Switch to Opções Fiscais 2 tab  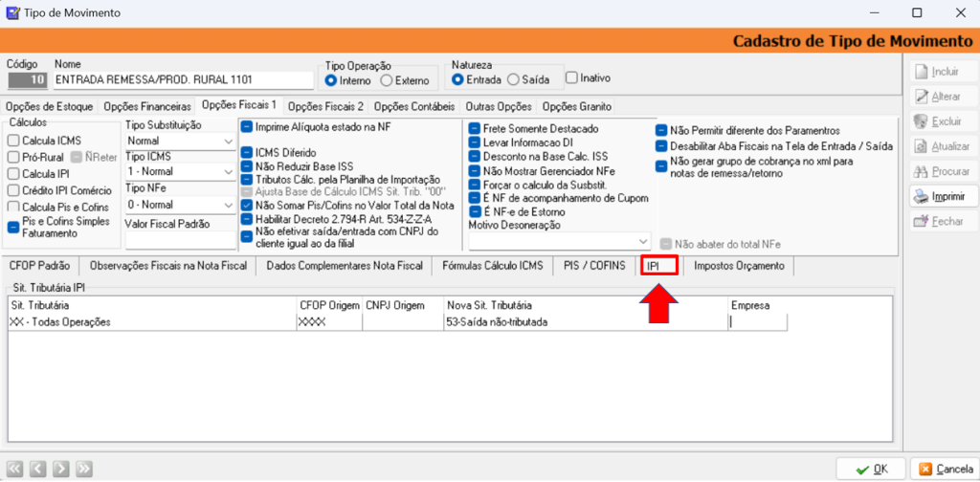pyautogui.click(x=325, y=106)
